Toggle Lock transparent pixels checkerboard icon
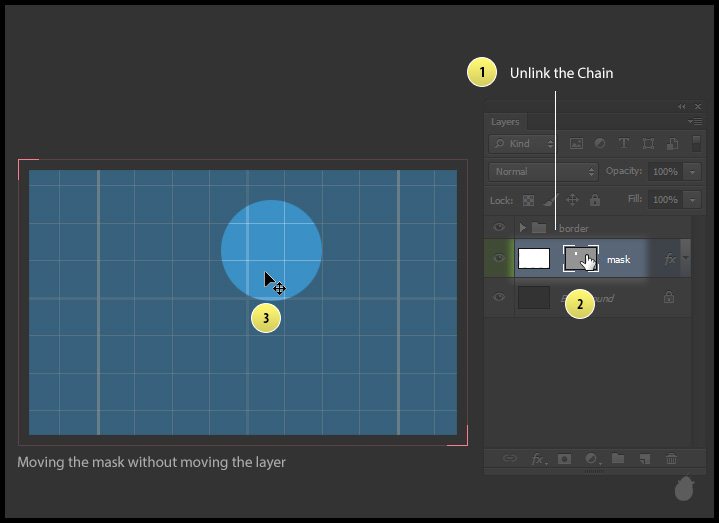The image size is (719, 523). point(528,200)
